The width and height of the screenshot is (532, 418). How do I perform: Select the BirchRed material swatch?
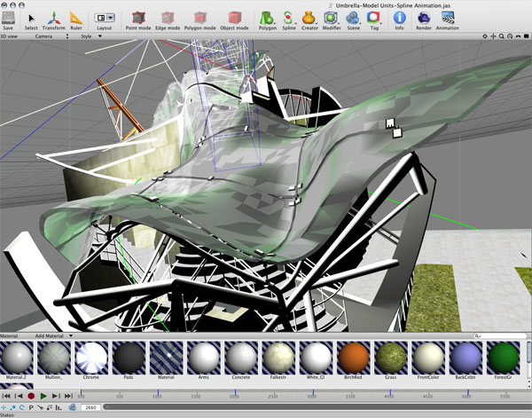coord(355,359)
